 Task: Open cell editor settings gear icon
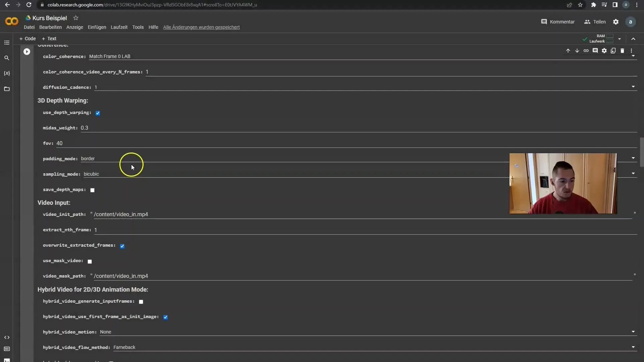pyautogui.click(x=604, y=51)
